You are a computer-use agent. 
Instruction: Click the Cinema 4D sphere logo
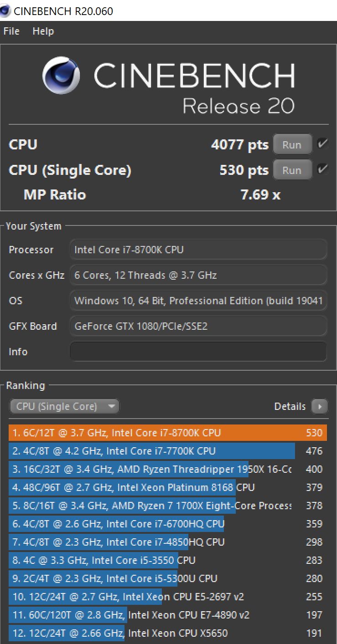(61, 75)
